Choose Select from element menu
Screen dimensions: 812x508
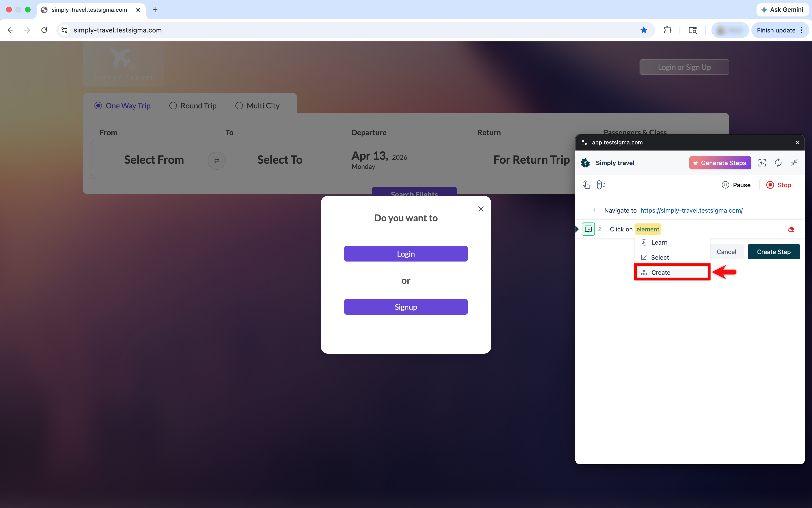pyautogui.click(x=672, y=257)
